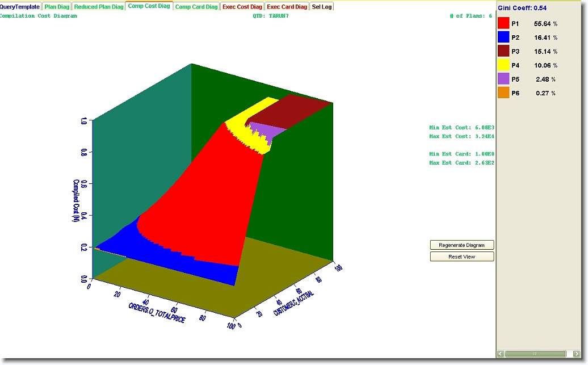Go to Exec Card Diag tab
588x365 pixels.
[287, 7]
